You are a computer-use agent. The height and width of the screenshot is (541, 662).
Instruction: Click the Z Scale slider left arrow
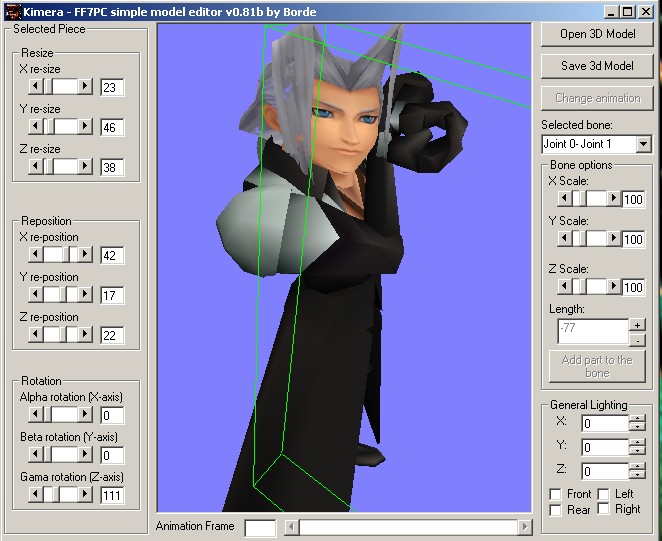[x=565, y=287]
